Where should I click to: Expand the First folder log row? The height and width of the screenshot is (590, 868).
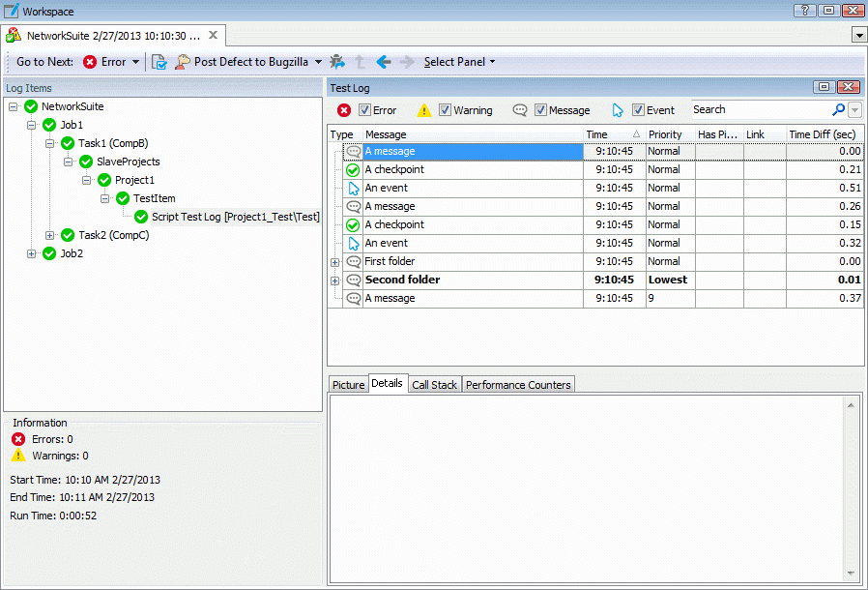click(x=334, y=262)
